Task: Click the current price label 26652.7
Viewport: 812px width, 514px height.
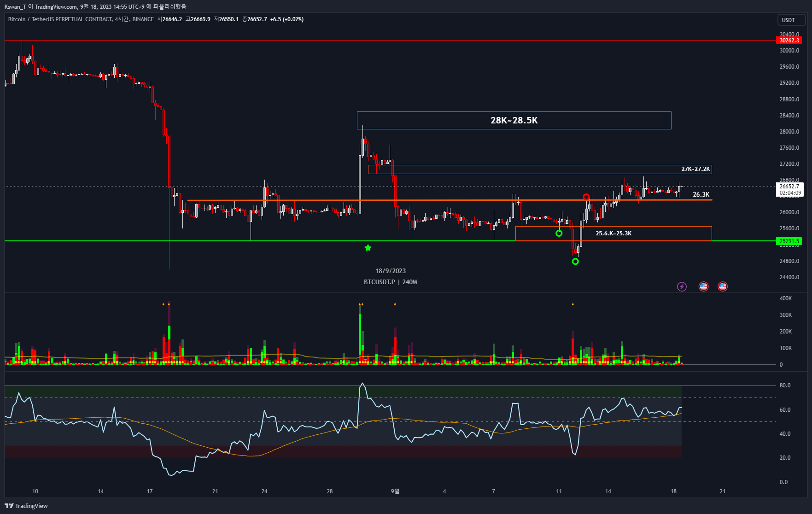Action: click(790, 187)
